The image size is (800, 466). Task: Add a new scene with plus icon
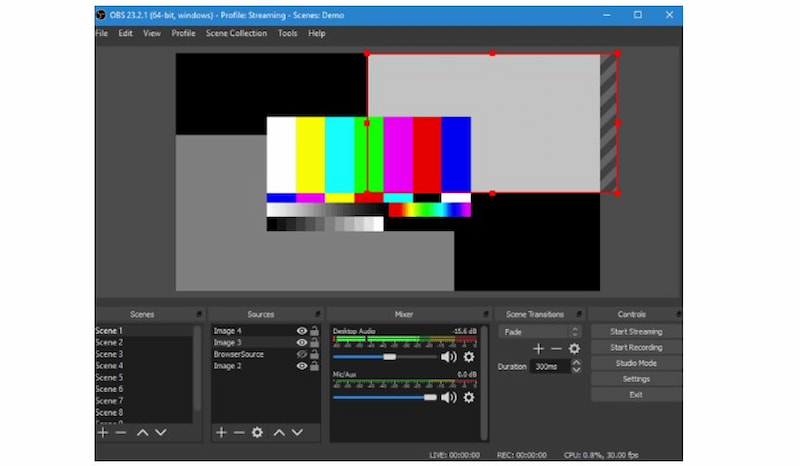pos(103,432)
